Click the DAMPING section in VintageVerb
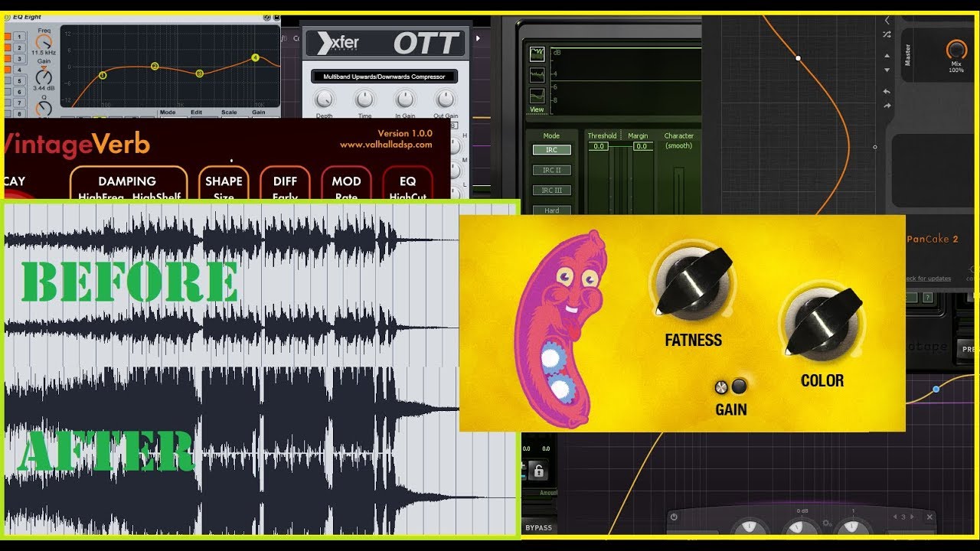Viewport: 980px width, 551px height. click(128, 184)
